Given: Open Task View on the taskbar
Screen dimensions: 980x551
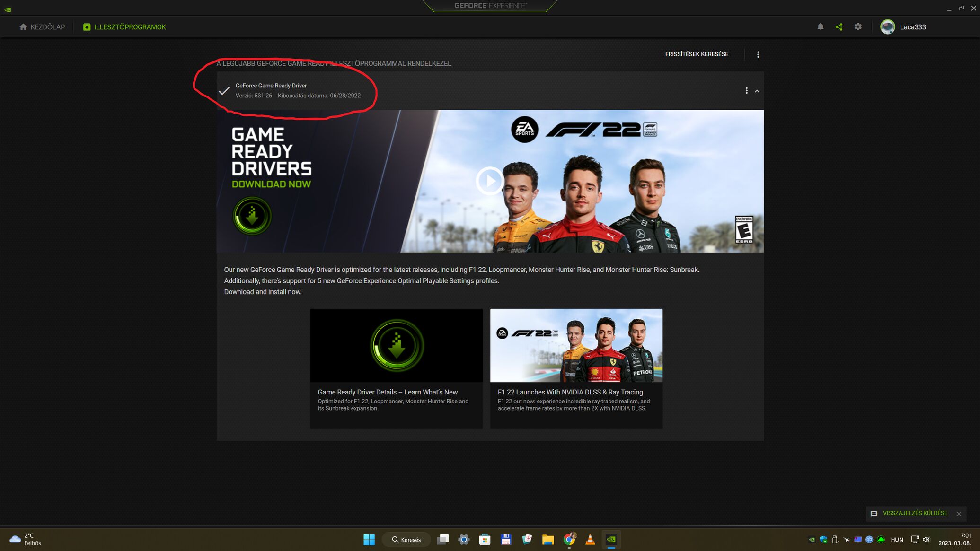Looking at the screenshot, I should coord(443,540).
